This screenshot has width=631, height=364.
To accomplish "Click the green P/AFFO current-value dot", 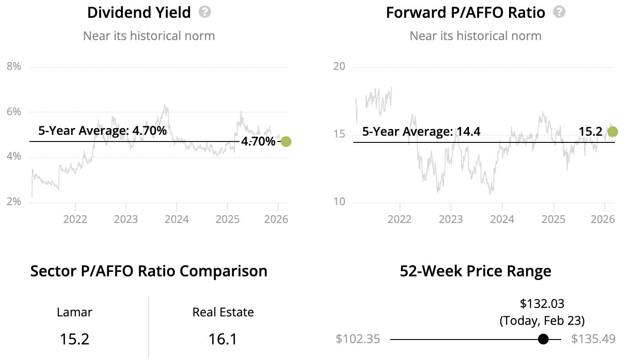I will (x=613, y=132).
